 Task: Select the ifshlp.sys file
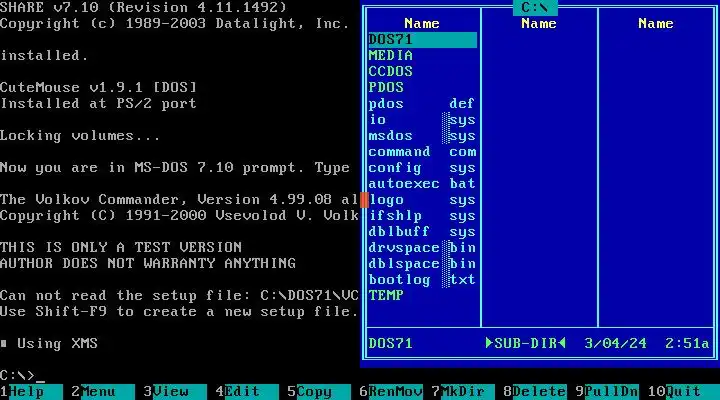pyautogui.click(x=422, y=215)
